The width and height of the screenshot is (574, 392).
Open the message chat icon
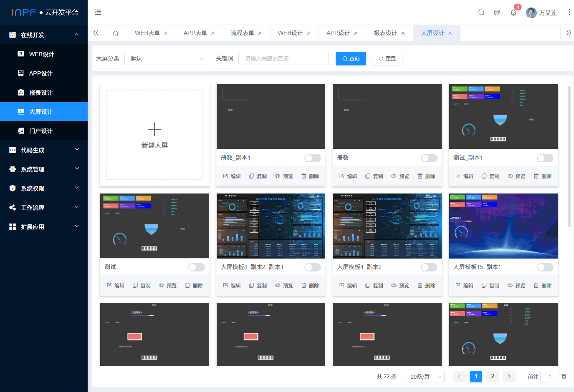coord(496,13)
